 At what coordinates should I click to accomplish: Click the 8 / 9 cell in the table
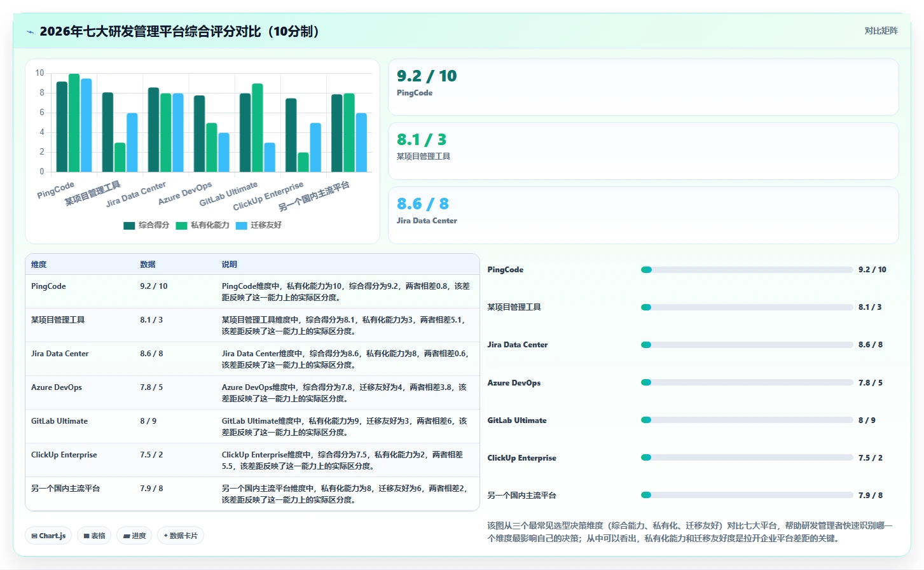[x=148, y=421]
